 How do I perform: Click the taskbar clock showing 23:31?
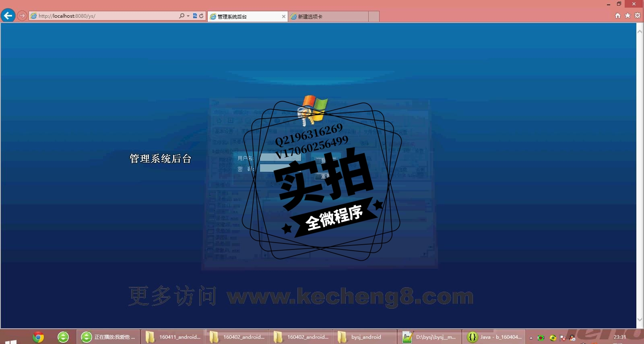point(620,337)
